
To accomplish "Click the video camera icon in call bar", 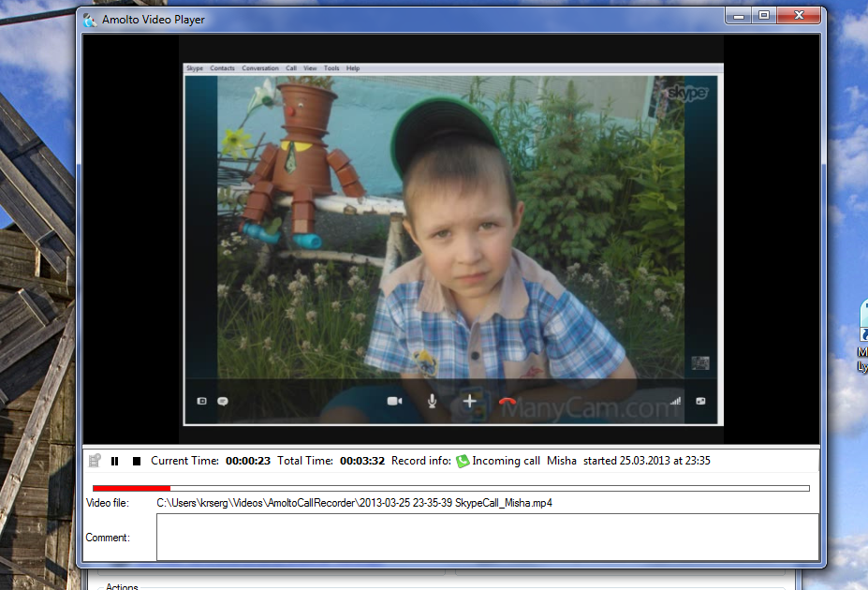I will (x=394, y=401).
